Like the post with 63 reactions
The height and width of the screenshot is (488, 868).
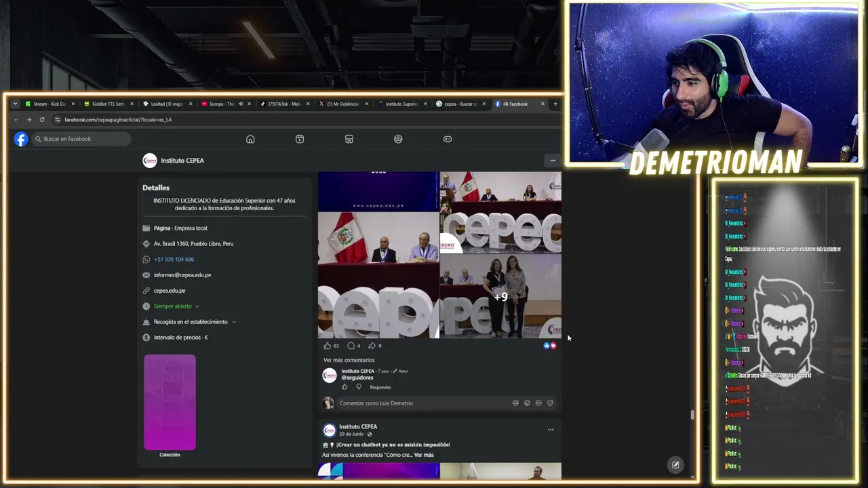click(328, 346)
